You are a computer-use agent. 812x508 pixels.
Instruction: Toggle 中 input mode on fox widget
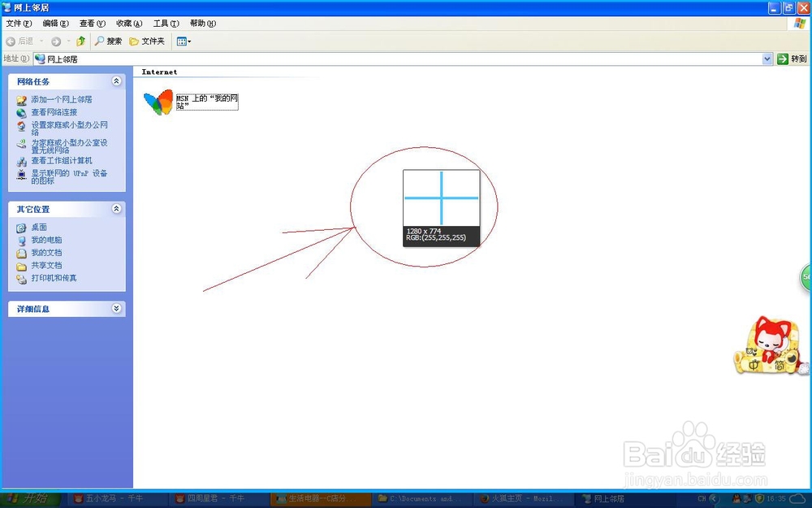(754, 366)
